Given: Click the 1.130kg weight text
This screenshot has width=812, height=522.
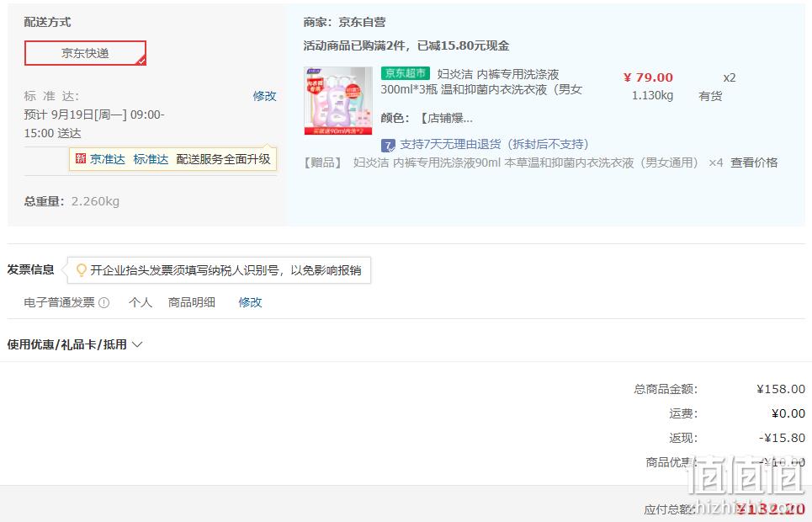Looking at the screenshot, I should click(x=652, y=95).
